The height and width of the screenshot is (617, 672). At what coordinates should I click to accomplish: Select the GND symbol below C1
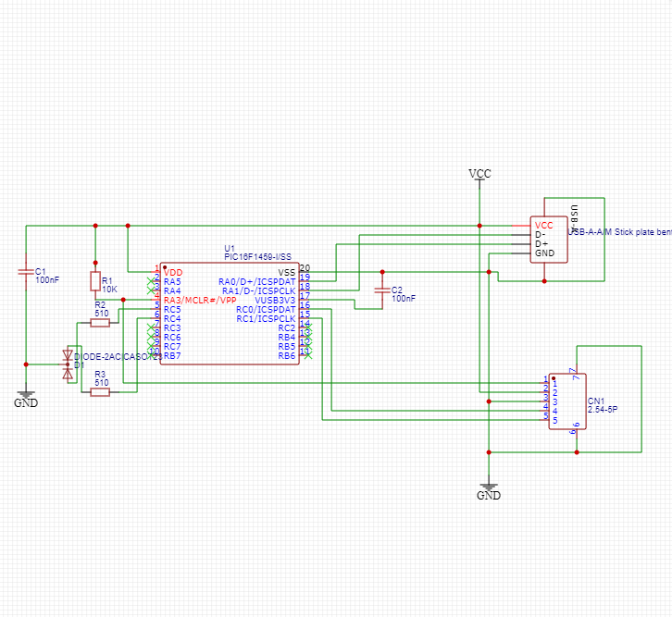[26, 399]
